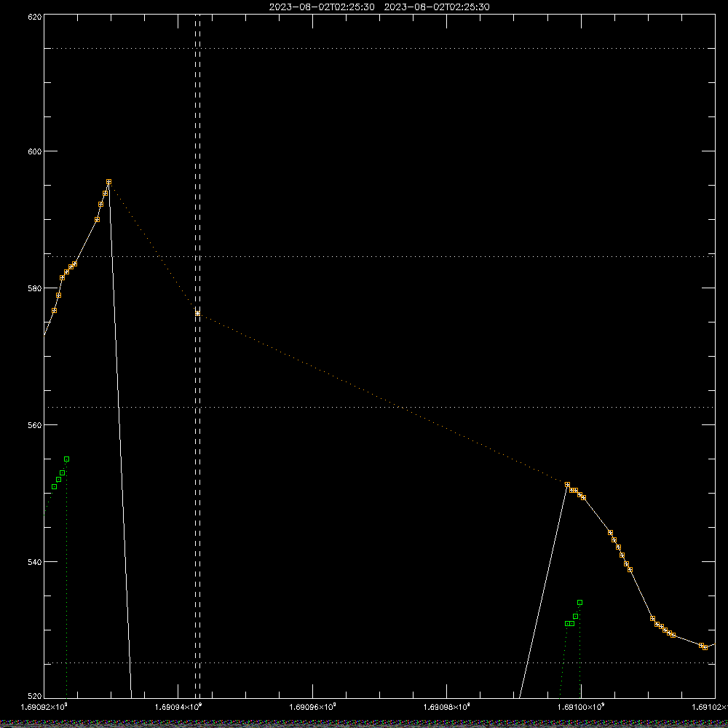The width and height of the screenshot is (728, 728).
Task: Select the orange peak data point near 595
Action: (x=108, y=182)
